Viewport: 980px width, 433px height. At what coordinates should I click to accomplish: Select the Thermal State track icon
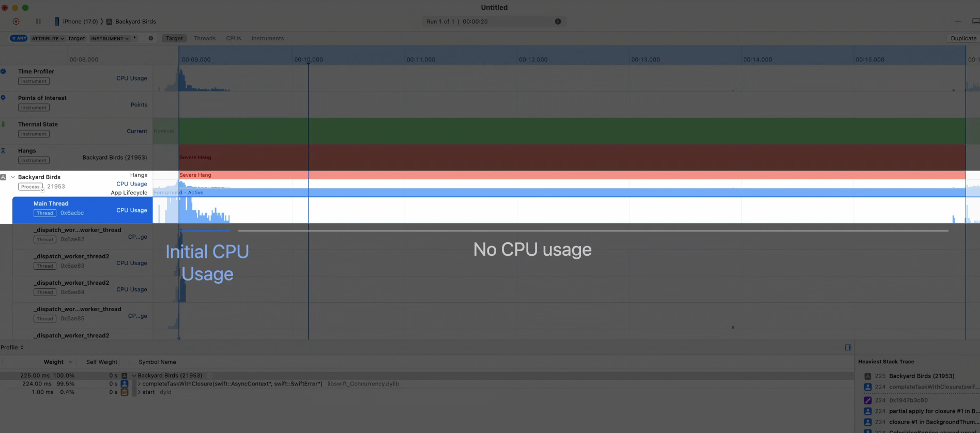pos(3,124)
